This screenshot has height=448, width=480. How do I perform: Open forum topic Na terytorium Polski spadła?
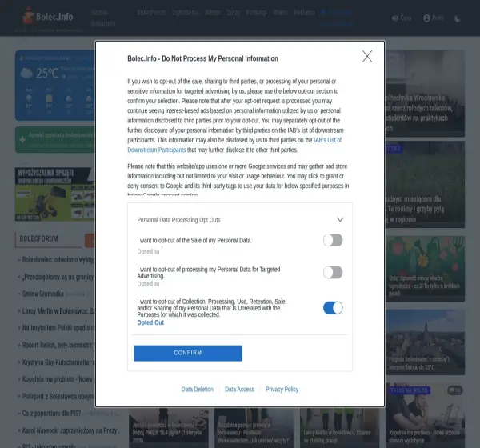click(58, 328)
